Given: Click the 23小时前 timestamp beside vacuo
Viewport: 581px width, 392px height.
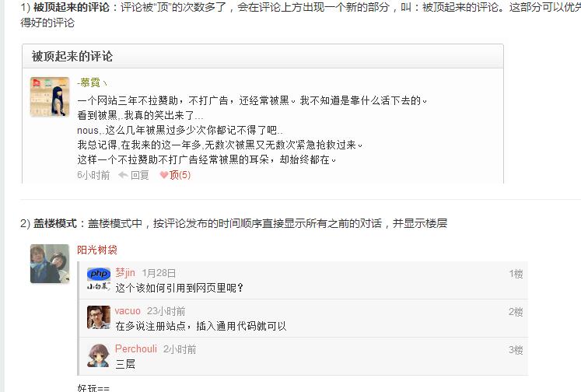Looking at the screenshot, I should coord(166,311).
